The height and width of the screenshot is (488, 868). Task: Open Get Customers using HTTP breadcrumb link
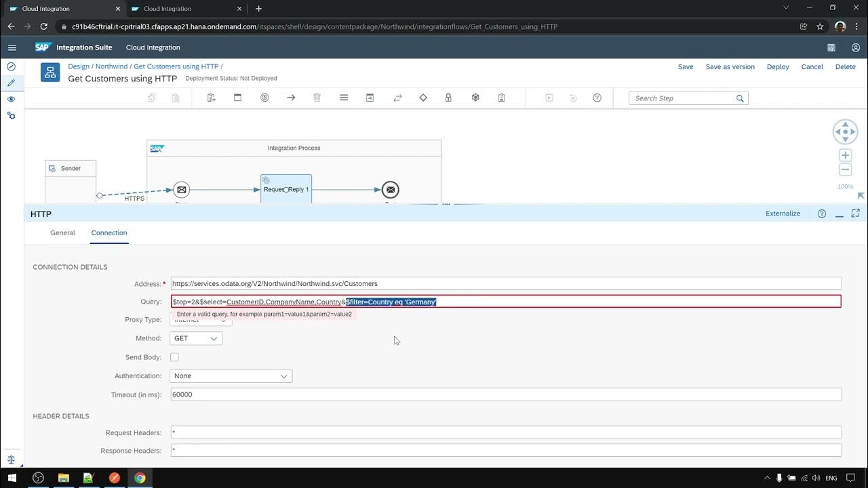pos(176,66)
